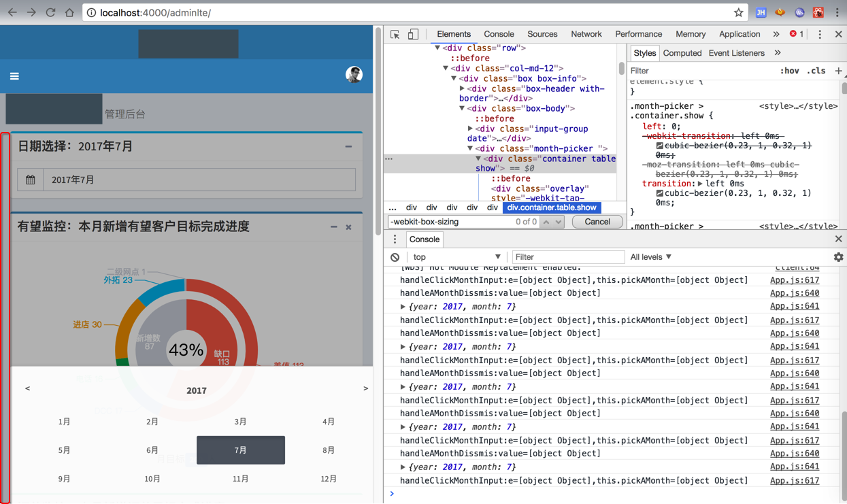Toggle the -webkit-transition cubic-bezier swatch

pos(659,146)
